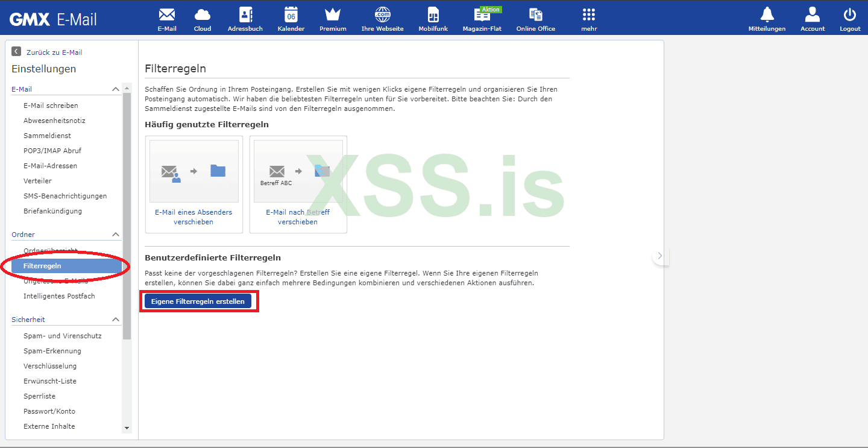
Task: Expand the right side panel arrow
Action: tap(660, 256)
